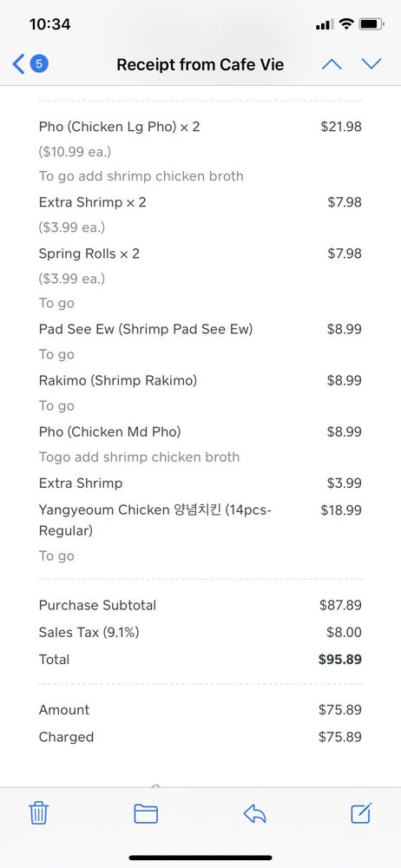Tap the trash icon to delete email

click(38, 813)
